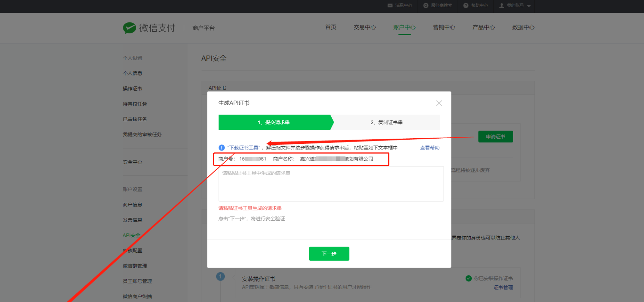The image size is (644, 302).
Task: Expand the 我的账号 dropdown arrow
Action: pyautogui.click(x=529, y=6)
